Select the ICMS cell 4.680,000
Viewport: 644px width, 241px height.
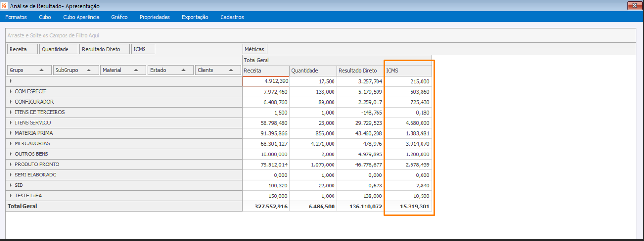[408, 123]
